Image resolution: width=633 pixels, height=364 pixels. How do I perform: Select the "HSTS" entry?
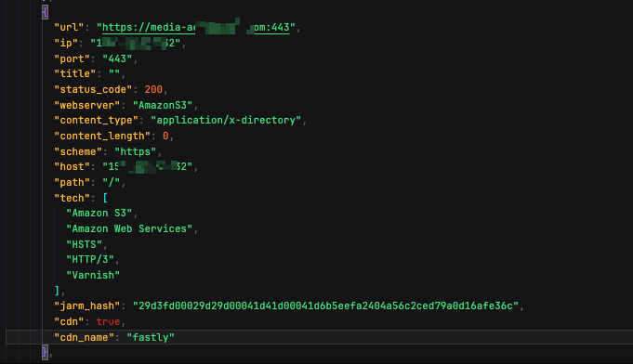click(84, 244)
